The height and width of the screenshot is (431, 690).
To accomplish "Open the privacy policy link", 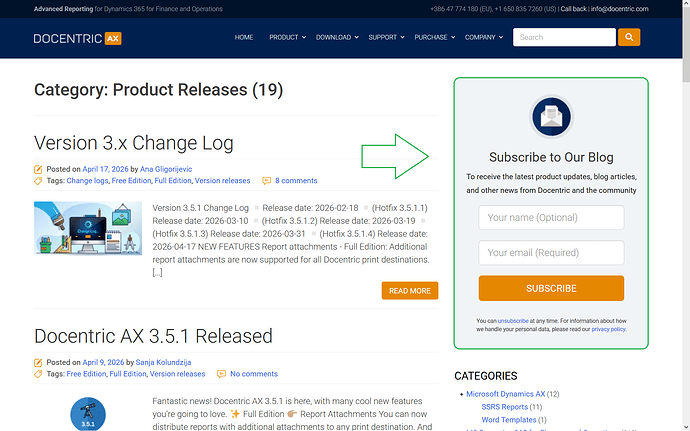I will [x=608, y=329].
